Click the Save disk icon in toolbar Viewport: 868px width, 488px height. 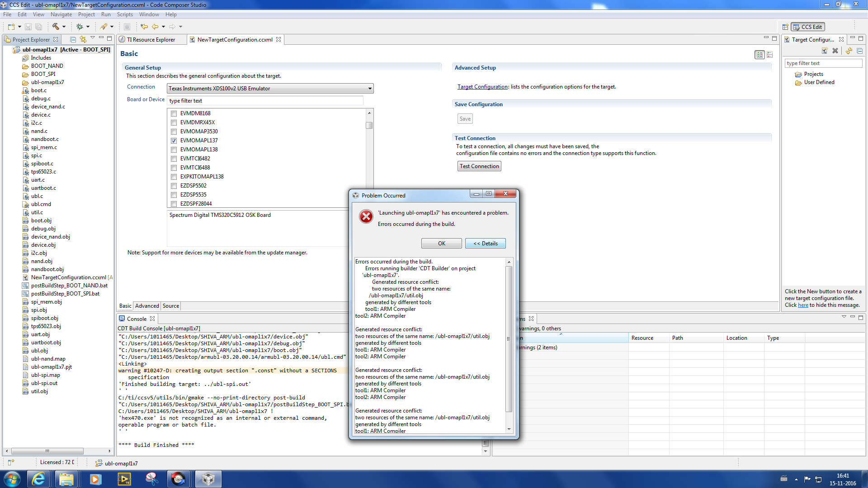tap(28, 27)
